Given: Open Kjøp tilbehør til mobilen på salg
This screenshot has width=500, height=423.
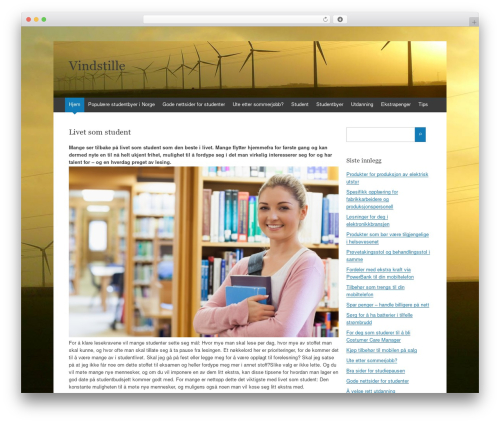Looking at the screenshot, I should pos(382,350).
